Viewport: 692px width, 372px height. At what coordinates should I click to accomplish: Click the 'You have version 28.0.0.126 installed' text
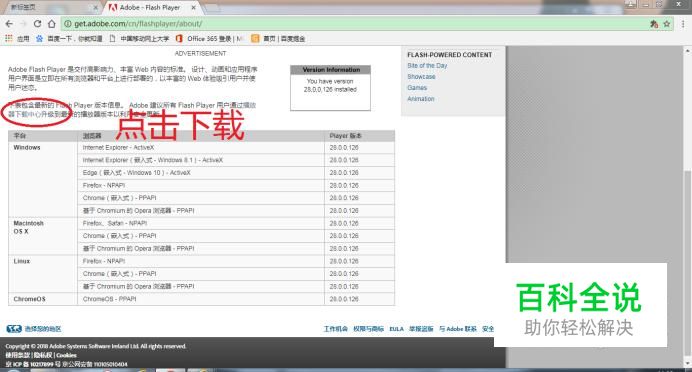coord(330,85)
